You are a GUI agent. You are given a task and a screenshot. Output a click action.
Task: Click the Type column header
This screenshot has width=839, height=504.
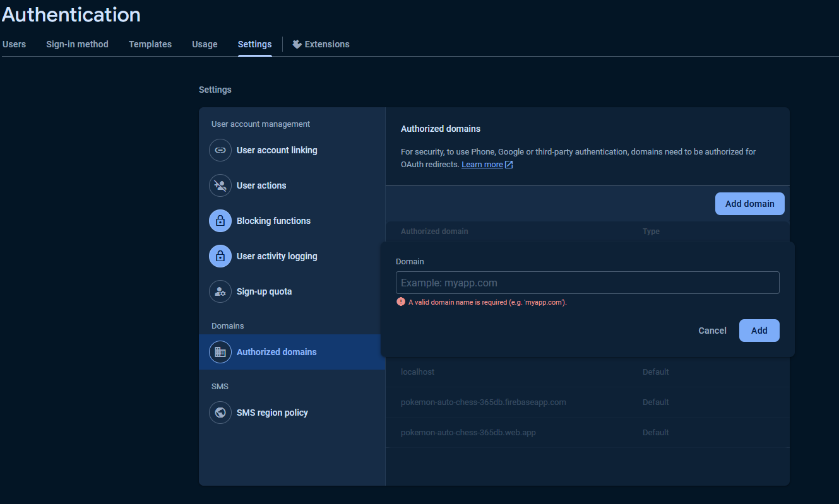[x=651, y=231]
